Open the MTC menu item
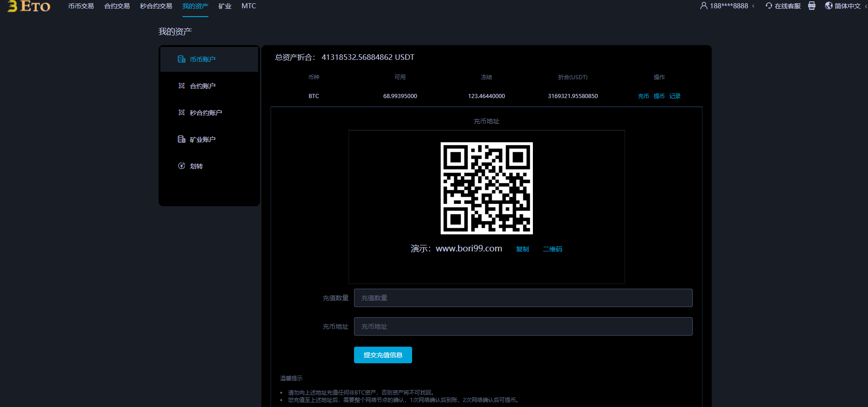Image resolution: width=868 pixels, height=407 pixels. point(249,6)
